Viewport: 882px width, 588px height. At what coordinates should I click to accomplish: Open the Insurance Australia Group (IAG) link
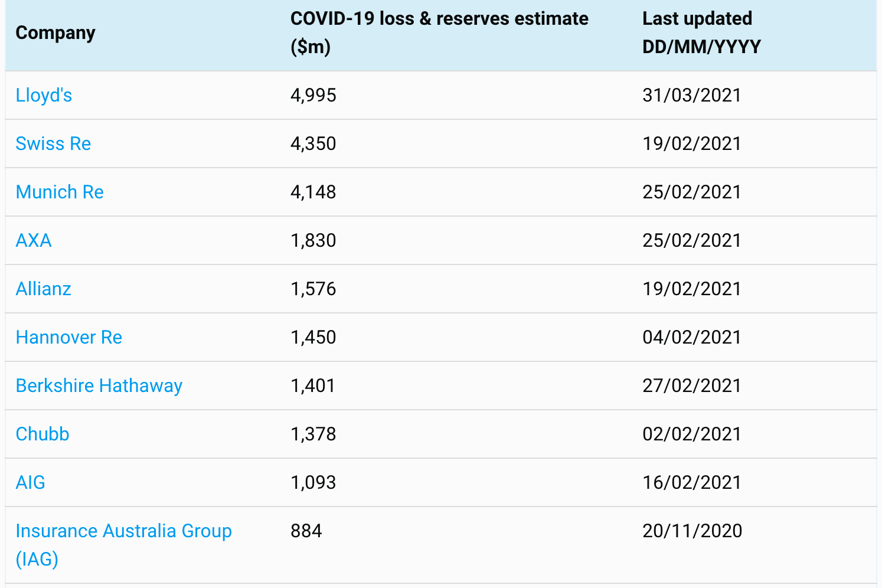(x=123, y=531)
